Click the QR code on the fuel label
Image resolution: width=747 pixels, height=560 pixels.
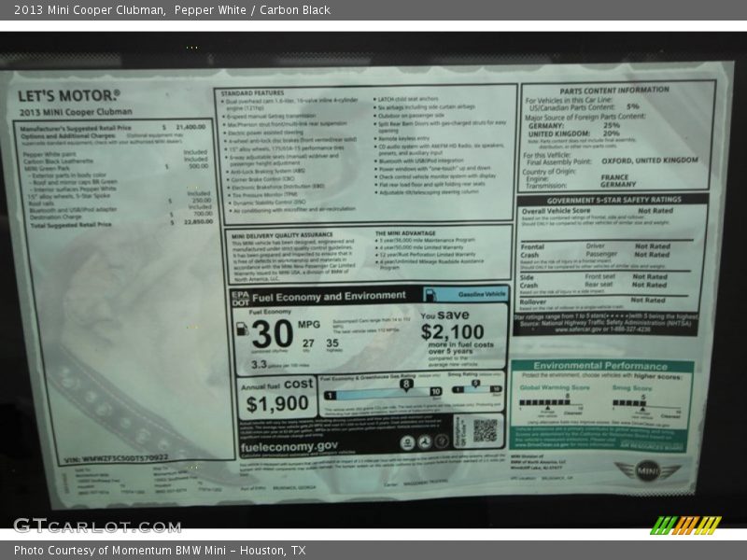(485, 430)
